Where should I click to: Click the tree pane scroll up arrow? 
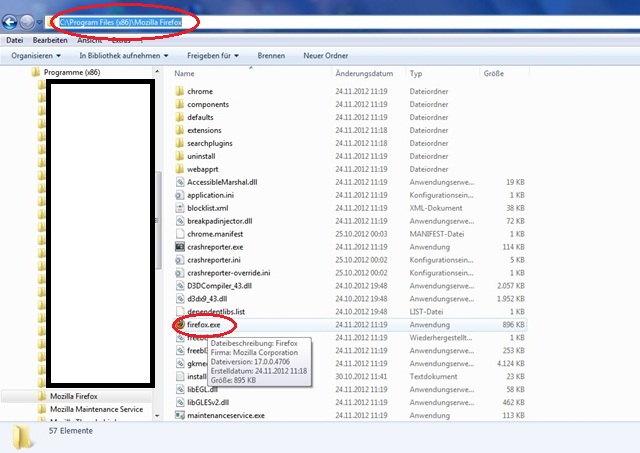[158, 72]
